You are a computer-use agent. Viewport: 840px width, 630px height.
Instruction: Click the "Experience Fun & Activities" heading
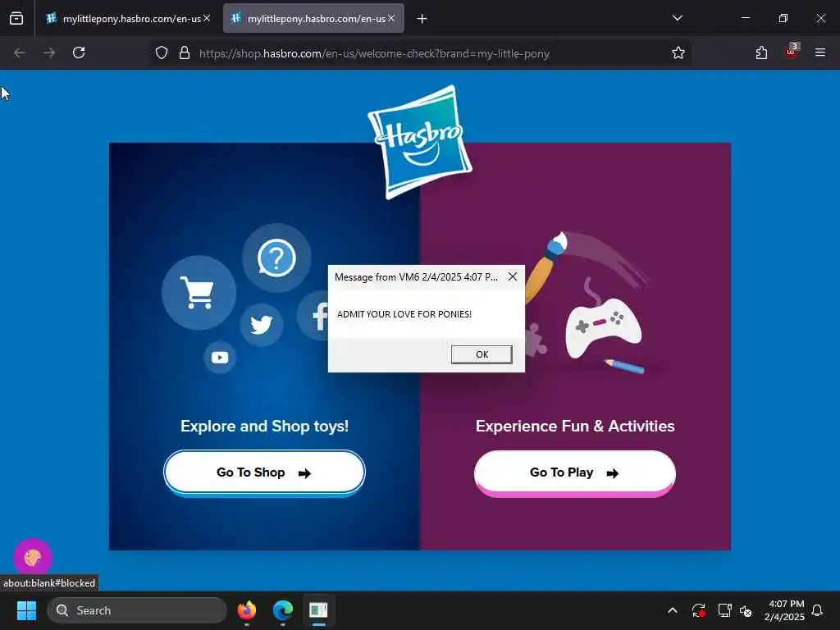click(575, 426)
